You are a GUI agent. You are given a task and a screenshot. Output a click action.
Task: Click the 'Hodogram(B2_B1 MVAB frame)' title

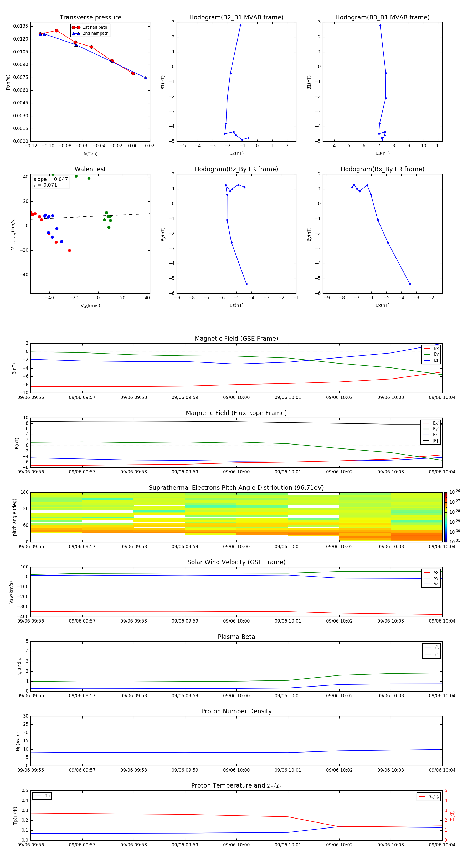(236, 17)
